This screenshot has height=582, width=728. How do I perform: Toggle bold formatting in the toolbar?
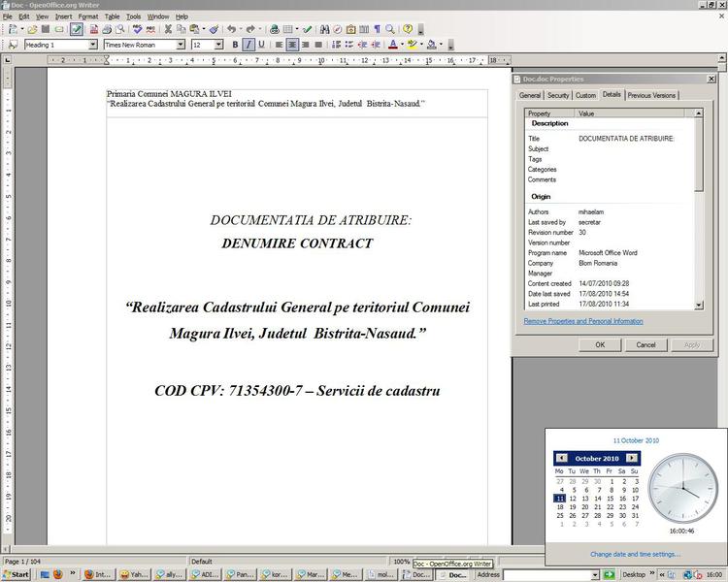[234, 45]
